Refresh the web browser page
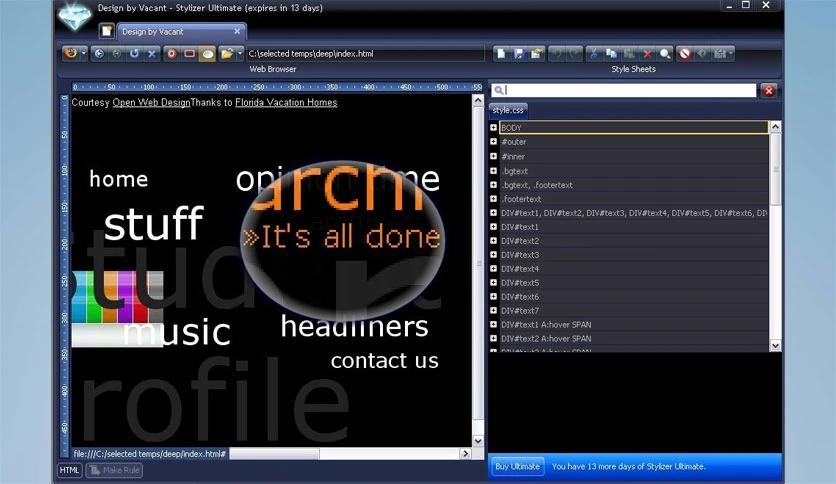The image size is (836, 484). 134,53
